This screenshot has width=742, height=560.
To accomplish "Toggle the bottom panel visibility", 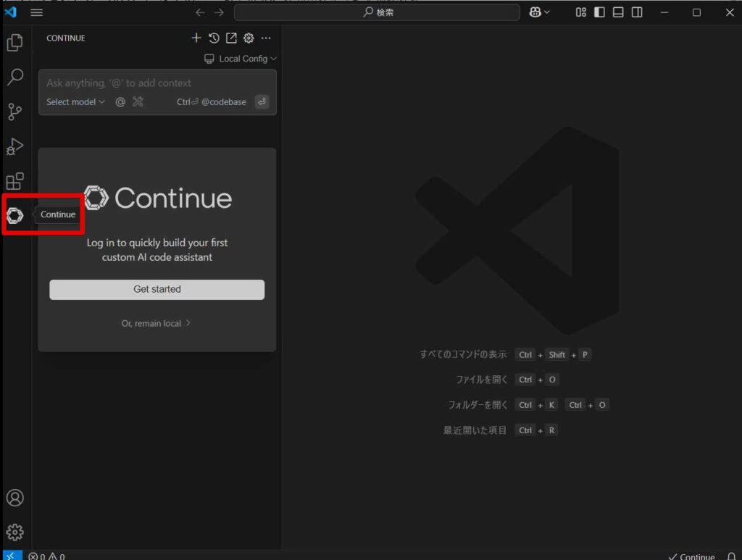I will (618, 12).
